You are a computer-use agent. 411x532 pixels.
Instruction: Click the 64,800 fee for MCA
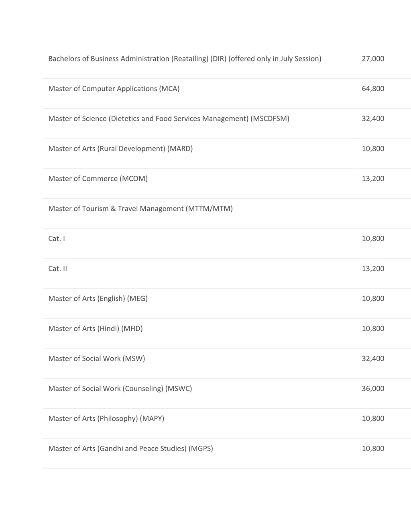[x=373, y=89]
